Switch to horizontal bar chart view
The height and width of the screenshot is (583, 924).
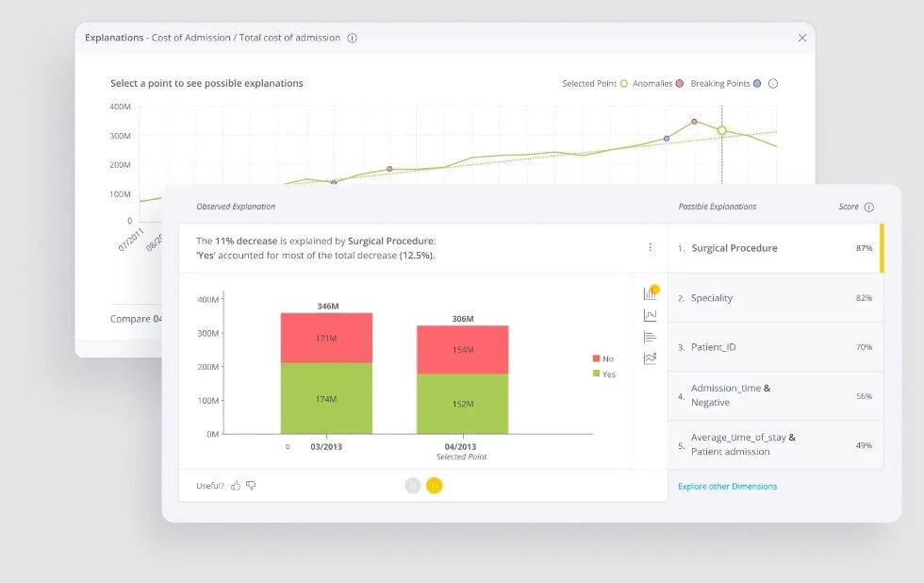click(x=650, y=337)
